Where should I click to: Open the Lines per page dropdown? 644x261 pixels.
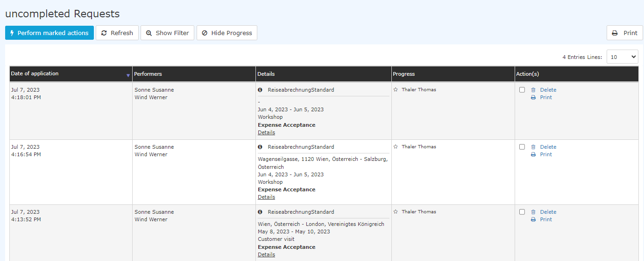[x=622, y=57]
